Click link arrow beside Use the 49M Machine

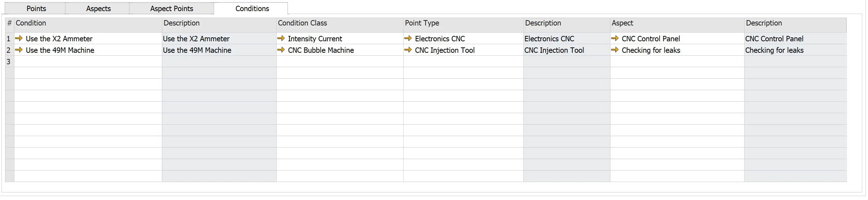point(19,50)
